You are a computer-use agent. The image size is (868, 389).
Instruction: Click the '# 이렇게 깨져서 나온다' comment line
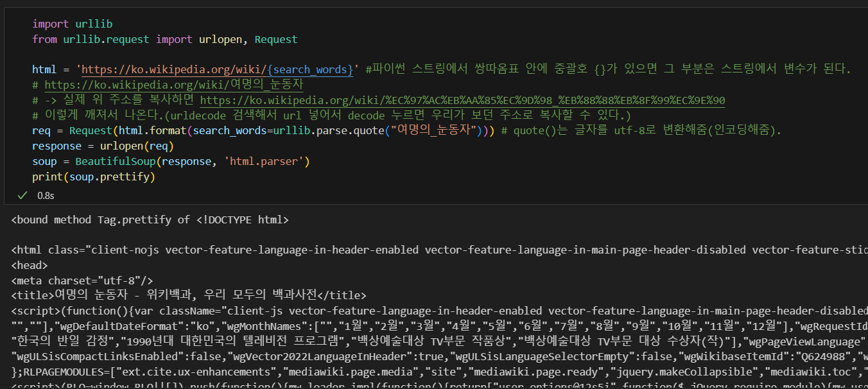tap(332, 116)
